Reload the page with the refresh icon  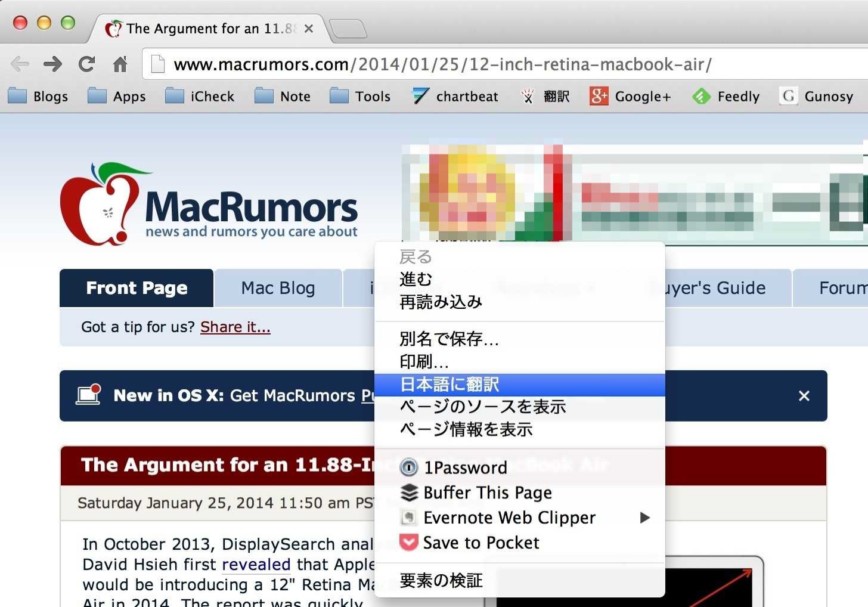tap(87, 64)
